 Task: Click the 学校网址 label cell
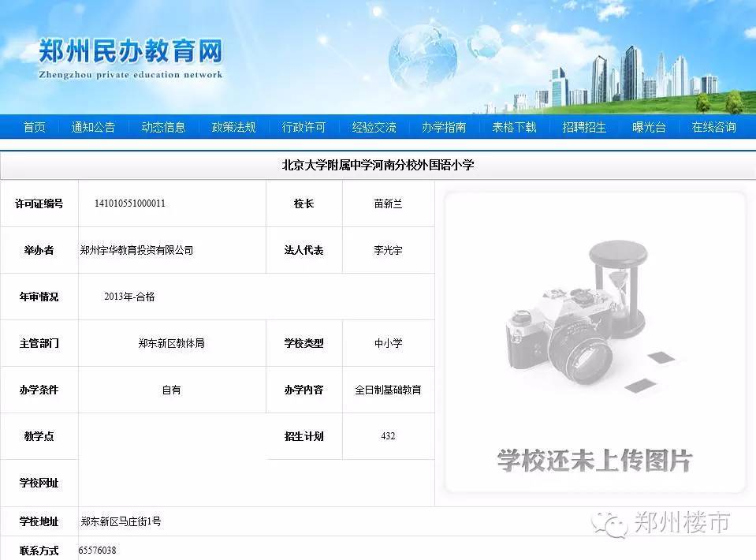39,483
